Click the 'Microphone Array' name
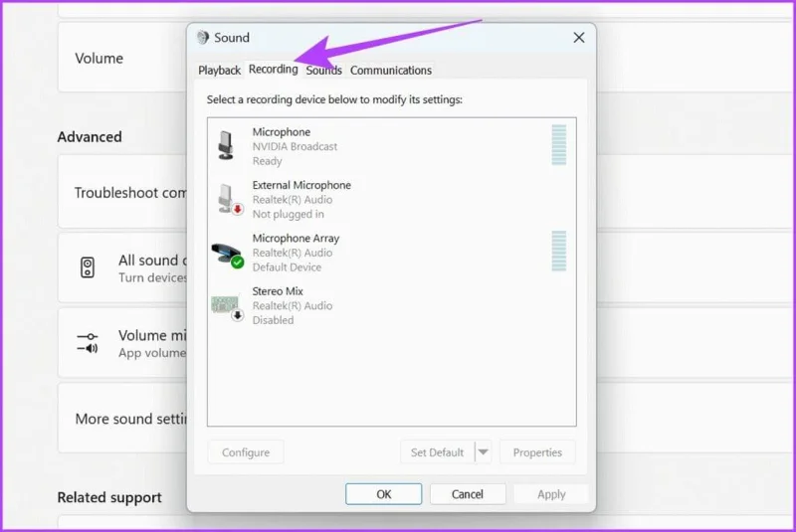Image resolution: width=796 pixels, height=532 pixels. click(x=296, y=239)
